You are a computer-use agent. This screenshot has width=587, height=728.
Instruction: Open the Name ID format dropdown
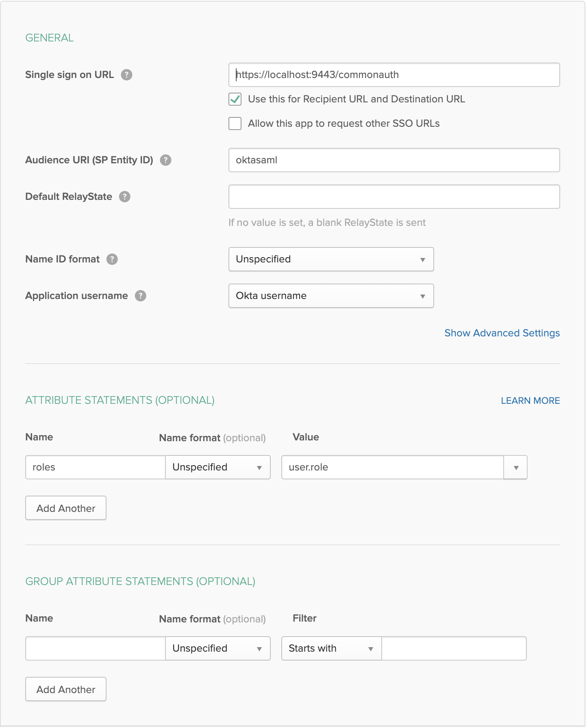[x=331, y=259]
